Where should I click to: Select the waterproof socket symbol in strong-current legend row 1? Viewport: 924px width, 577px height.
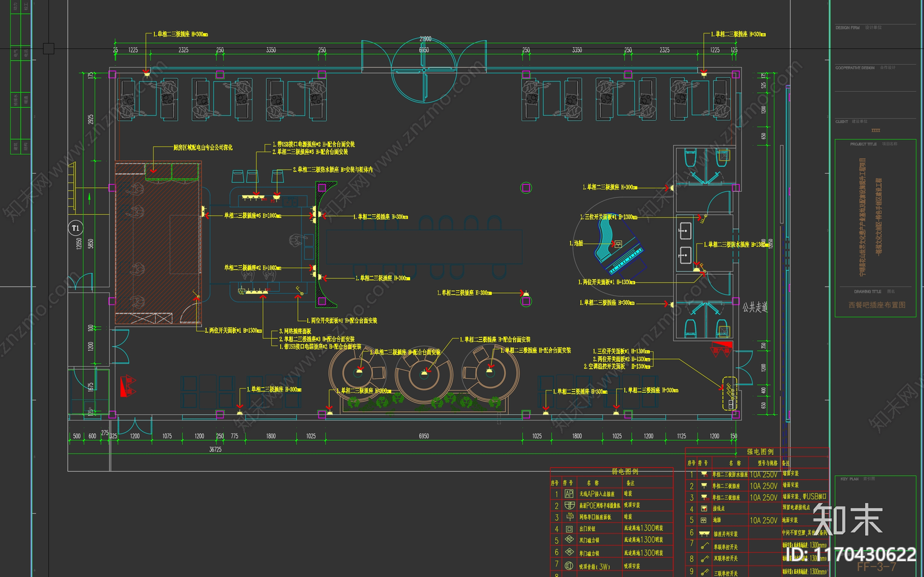point(703,474)
